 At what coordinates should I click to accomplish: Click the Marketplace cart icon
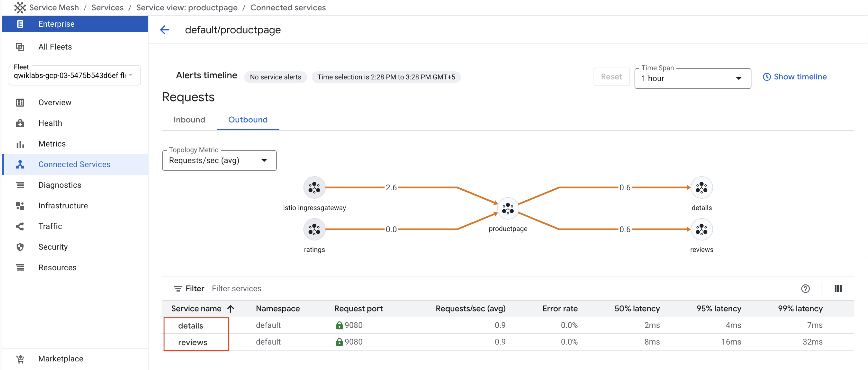pyautogui.click(x=20, y=359)
